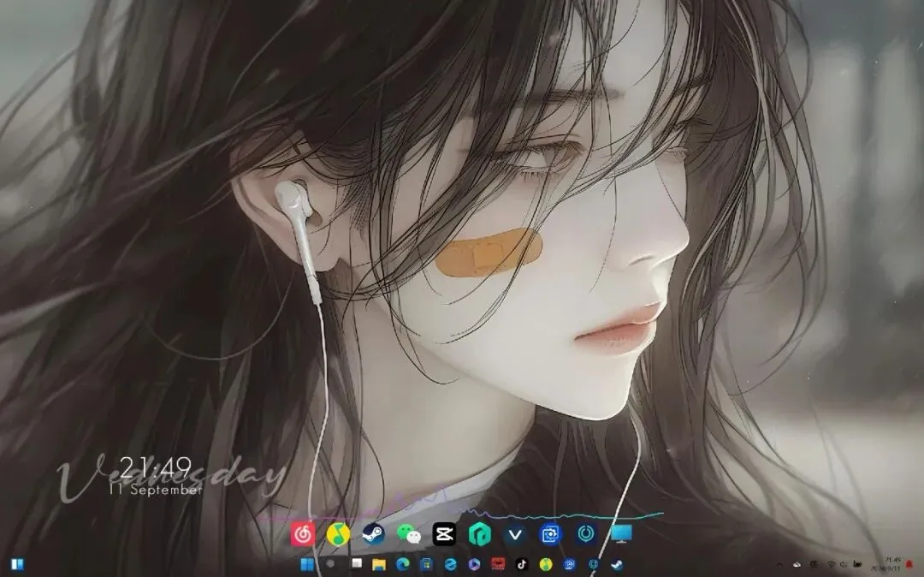The height and width of the screenshot is (577, 924).
Task: Open the teal power-symbol app in dock
Action: tap(586, 534)
